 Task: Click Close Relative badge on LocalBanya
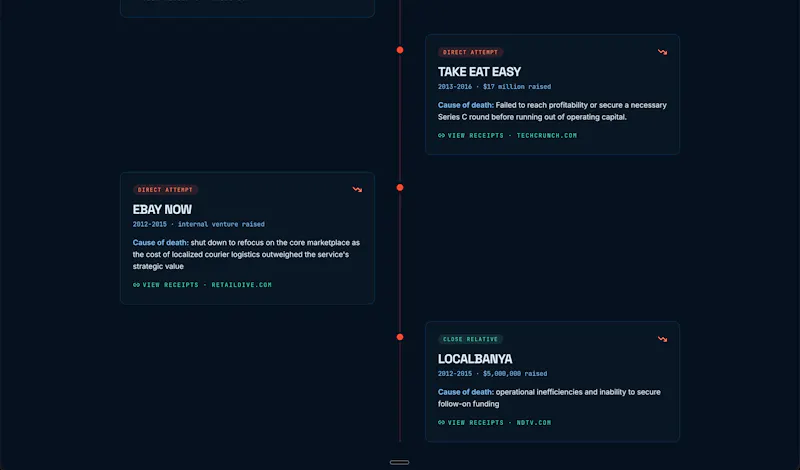[x=470, y=339]
